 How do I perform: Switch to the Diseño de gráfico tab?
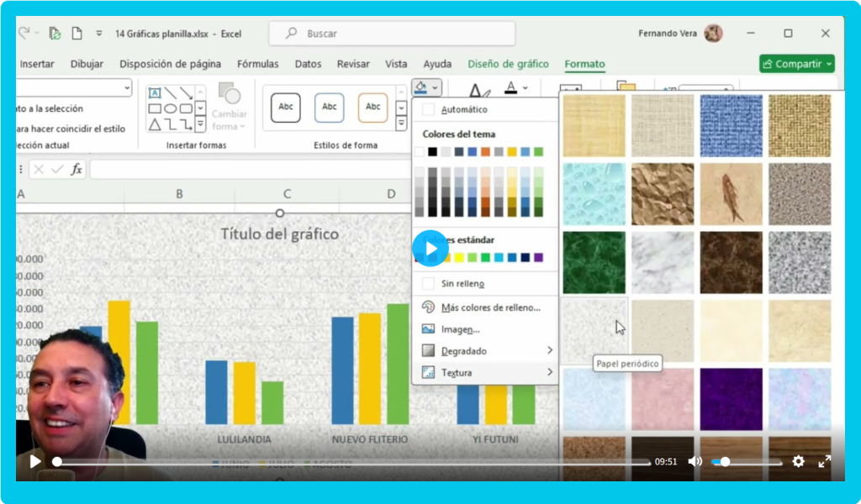(508, 64)
